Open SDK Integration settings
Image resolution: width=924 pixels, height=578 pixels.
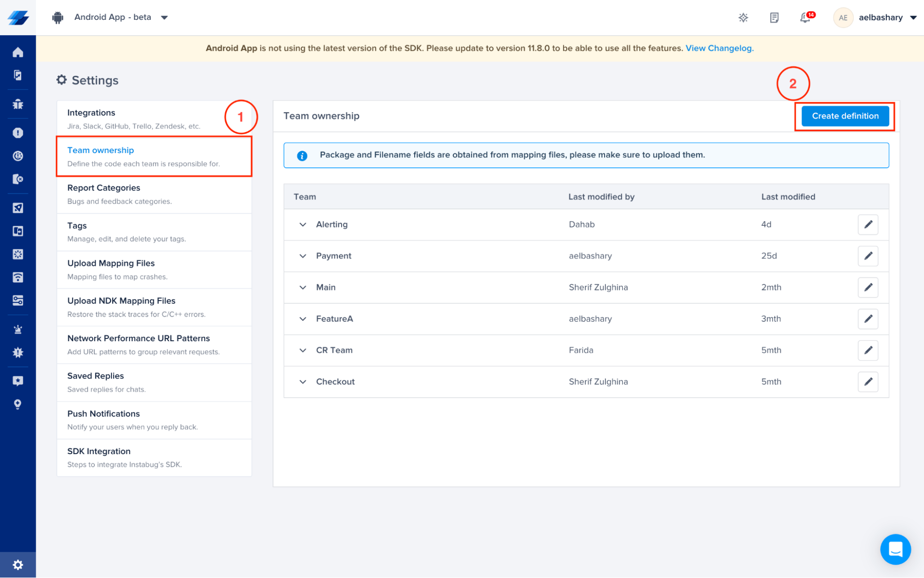point(154,457)
